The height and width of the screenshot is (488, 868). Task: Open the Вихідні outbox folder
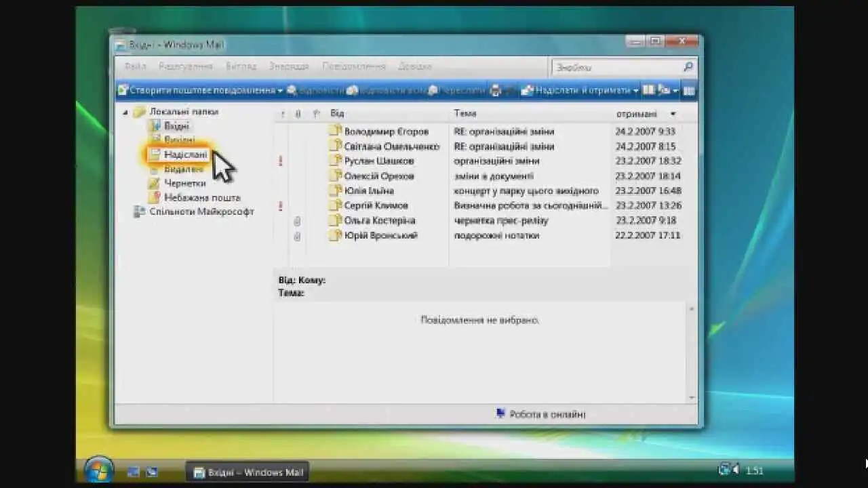coord(179,140)
